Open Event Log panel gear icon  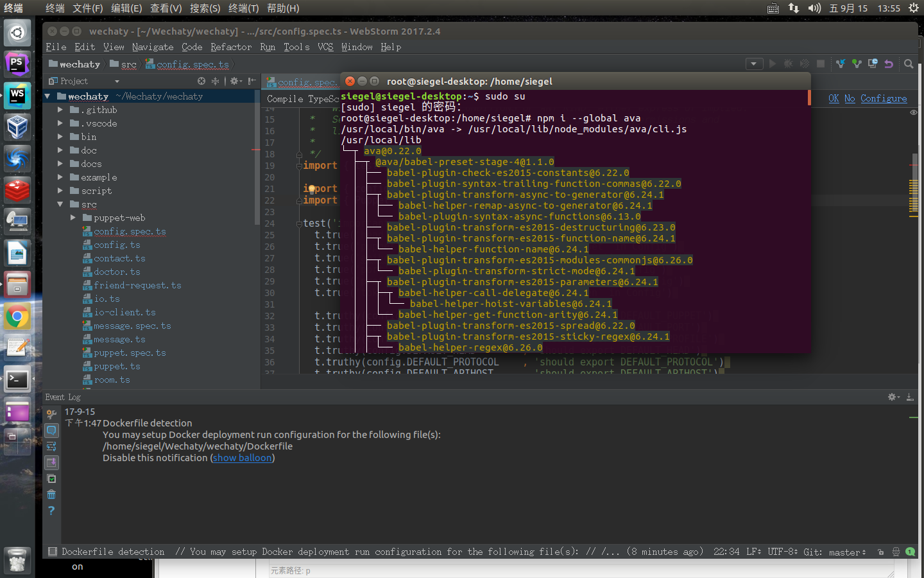click(x=893, y=397)
